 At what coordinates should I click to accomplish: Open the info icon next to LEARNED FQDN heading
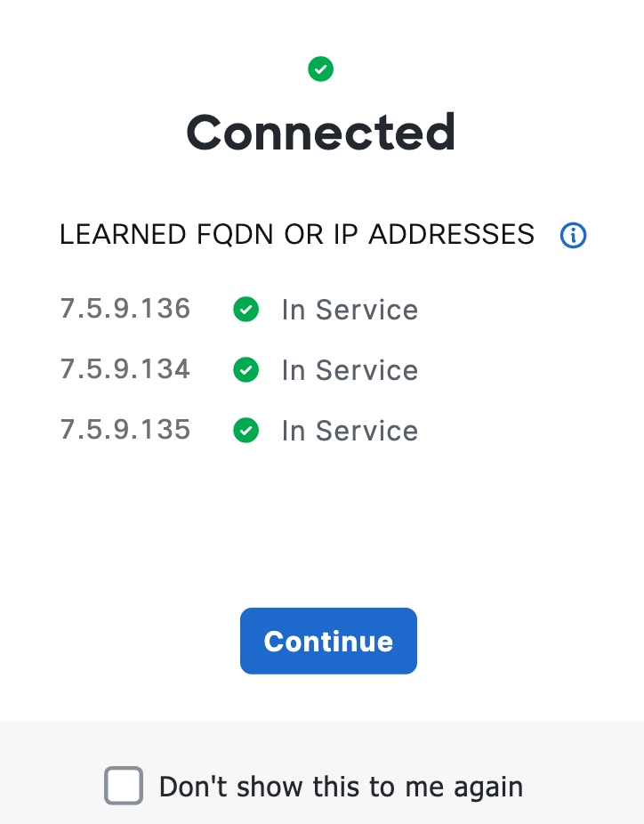pyautogui.click(x=573, y=235)
